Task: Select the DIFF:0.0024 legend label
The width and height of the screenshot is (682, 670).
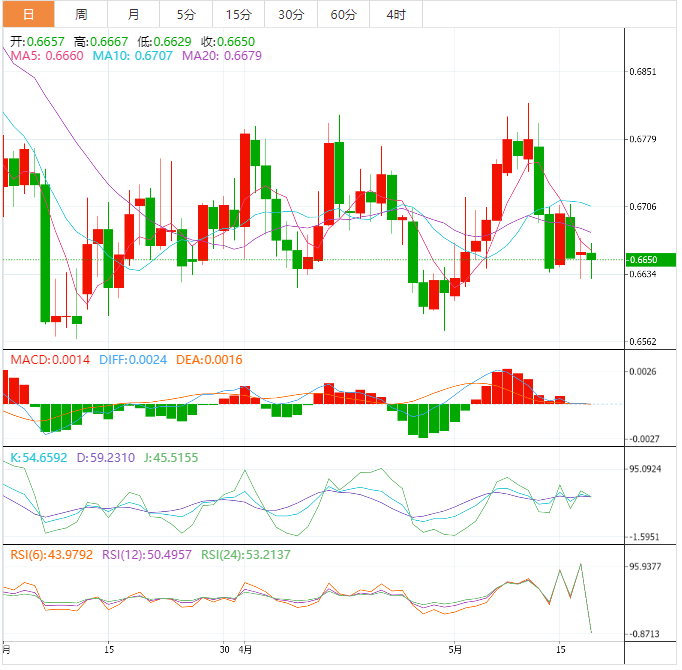Action: [134, 360]
